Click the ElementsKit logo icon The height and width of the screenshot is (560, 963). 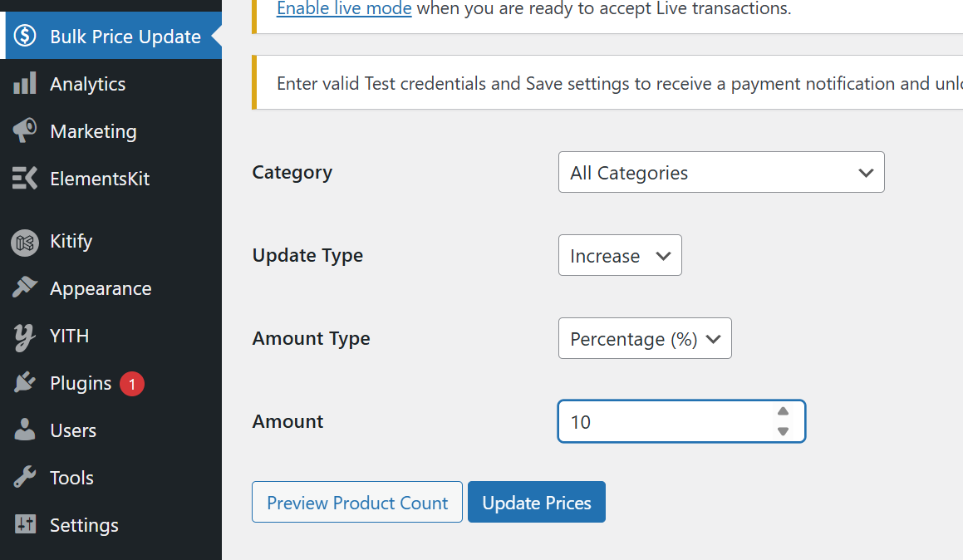click(x=25, y=179)
